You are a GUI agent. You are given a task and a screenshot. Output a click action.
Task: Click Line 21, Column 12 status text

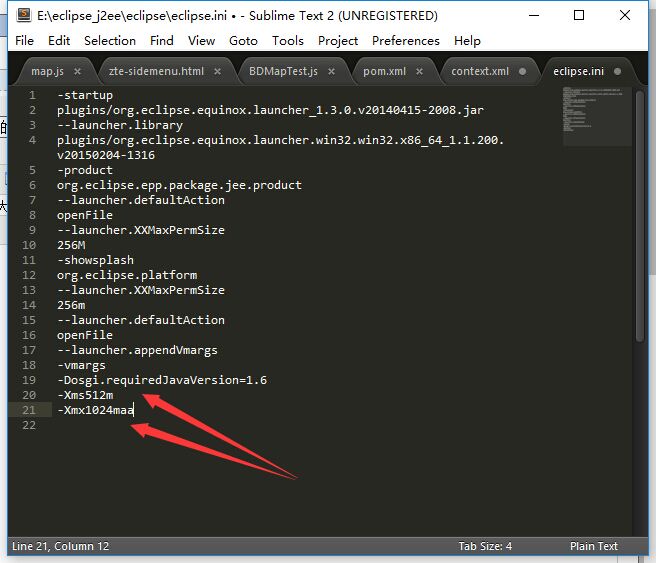[61, 546]
